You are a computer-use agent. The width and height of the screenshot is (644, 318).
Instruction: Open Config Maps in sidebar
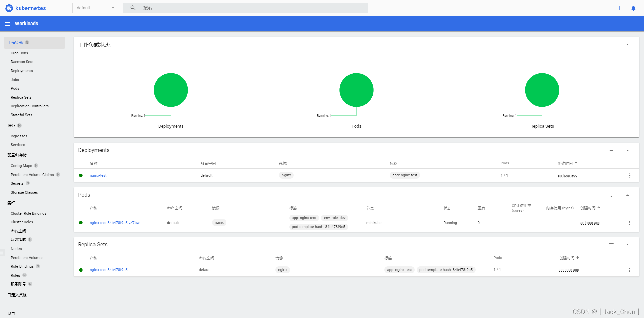[21, 166]
